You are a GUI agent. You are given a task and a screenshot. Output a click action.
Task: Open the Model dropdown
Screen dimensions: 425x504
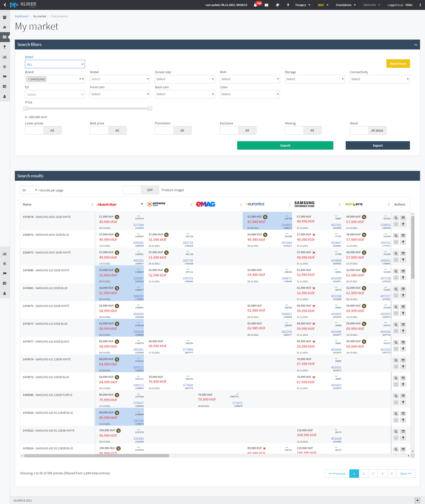click(x=120, y=79)
